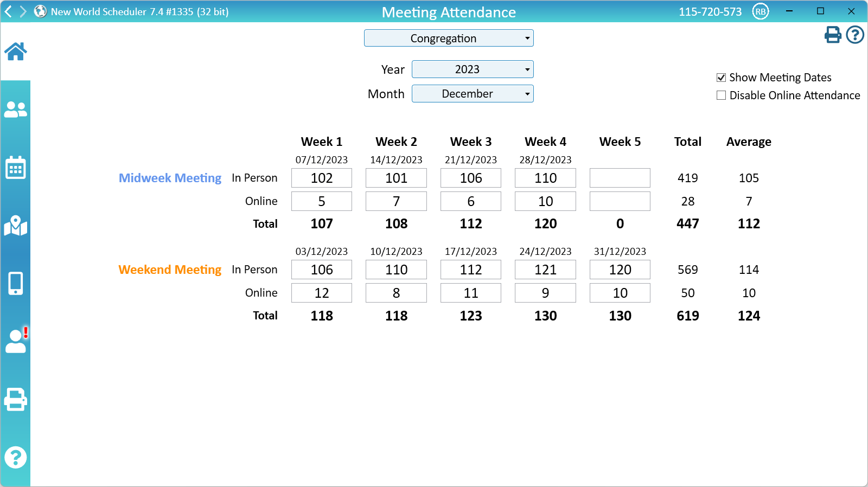Open the Month December dropdown
Screen dimensions: 868x487
tap(473, 94)
